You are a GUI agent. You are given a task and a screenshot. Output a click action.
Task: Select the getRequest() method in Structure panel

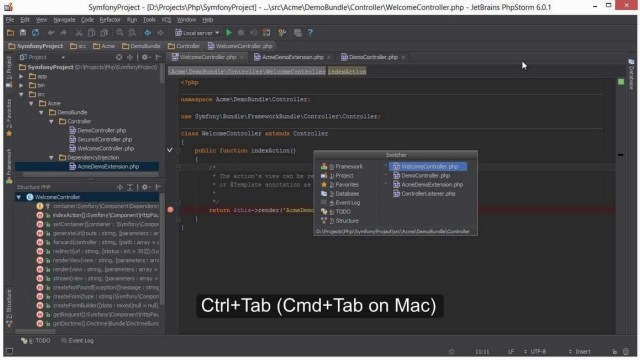click(x=98, y=314)
